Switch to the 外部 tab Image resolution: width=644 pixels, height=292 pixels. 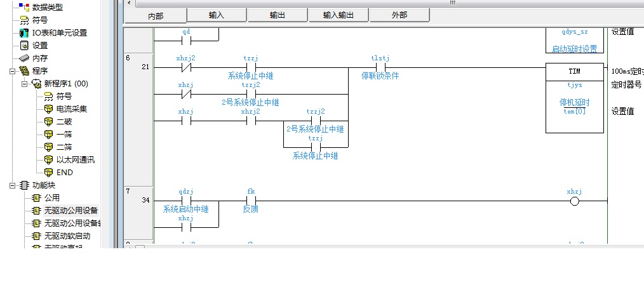[399, 15]
